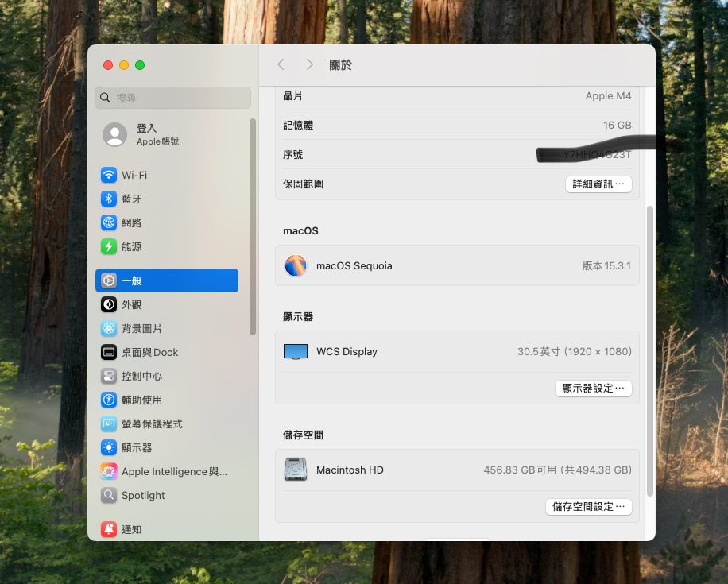
Task: Click the 顯示器 section heading in main pane
Action: (x=298, y=316)
